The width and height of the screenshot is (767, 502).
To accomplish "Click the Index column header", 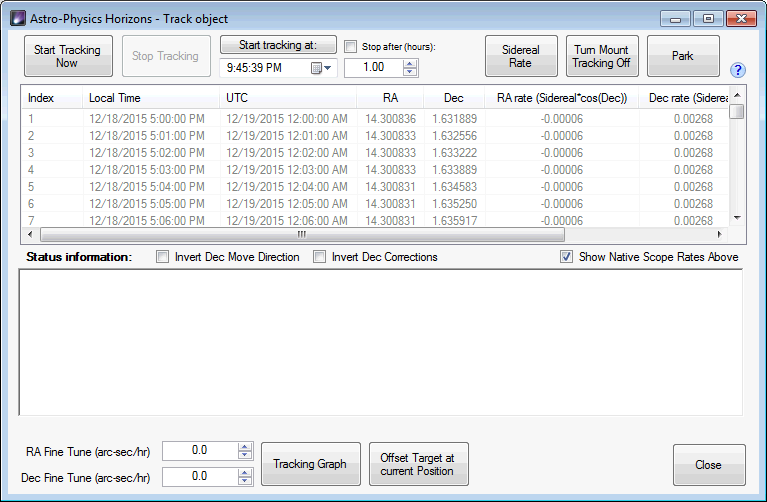I will coord(52,98).
